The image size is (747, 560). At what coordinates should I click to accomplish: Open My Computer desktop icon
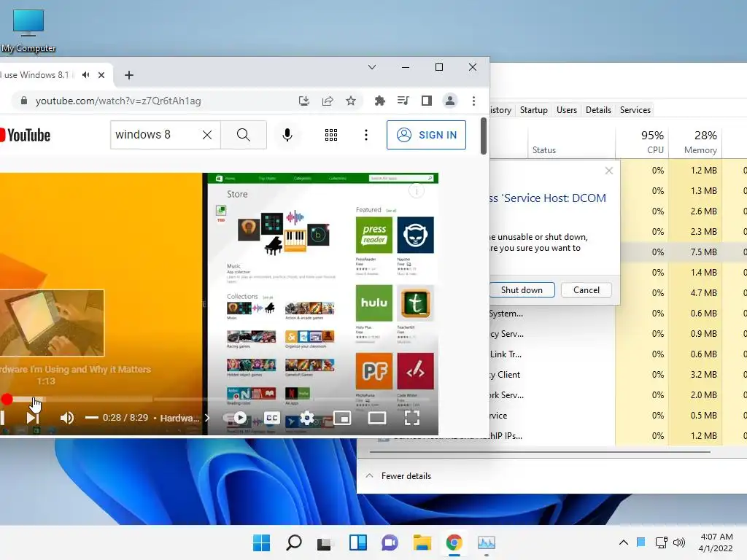[x=28, y=30]
